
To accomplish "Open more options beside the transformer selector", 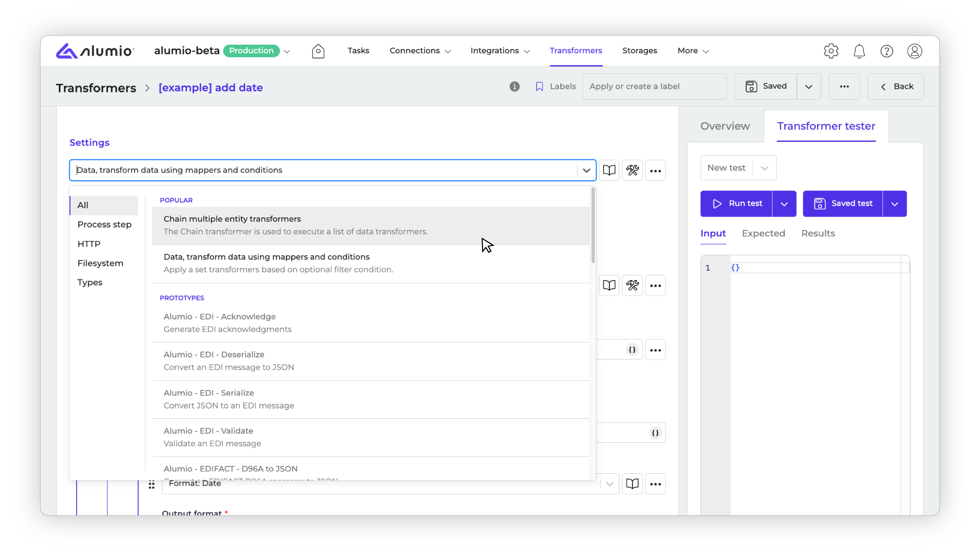I will pyautogui.click(x=655, y=170).
